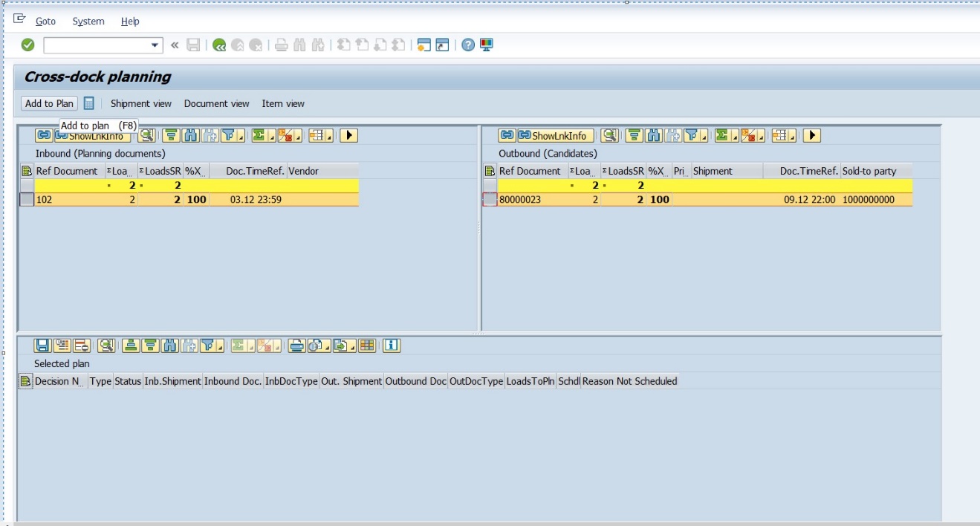Click the Outbound Shipment column header
Image resolution: width=980 pixels, height=526 pixels.
point(727,171)
